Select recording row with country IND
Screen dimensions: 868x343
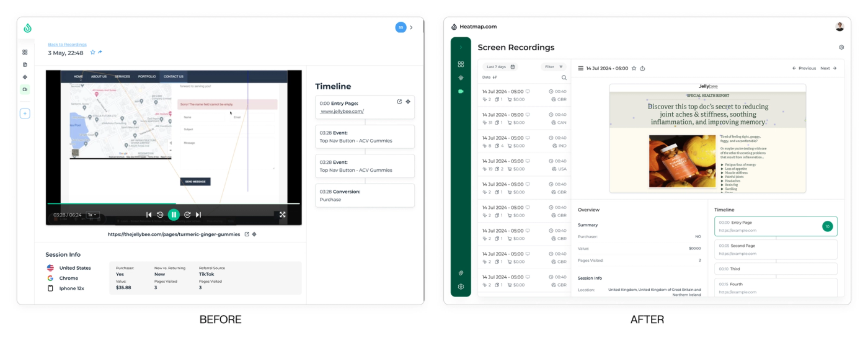click(525, 141)
